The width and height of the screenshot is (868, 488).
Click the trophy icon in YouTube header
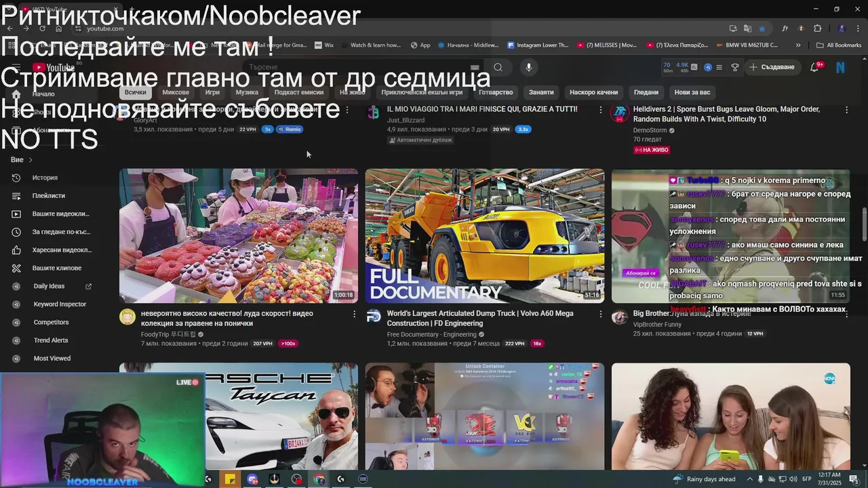pos(735,67)
